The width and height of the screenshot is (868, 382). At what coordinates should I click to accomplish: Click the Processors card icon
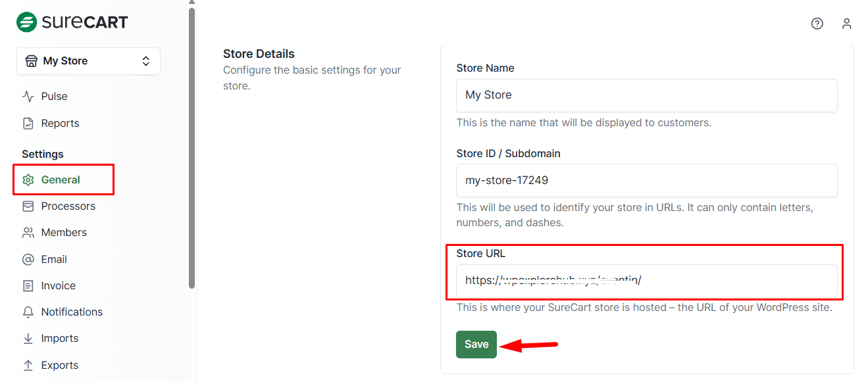pos(28,206)
